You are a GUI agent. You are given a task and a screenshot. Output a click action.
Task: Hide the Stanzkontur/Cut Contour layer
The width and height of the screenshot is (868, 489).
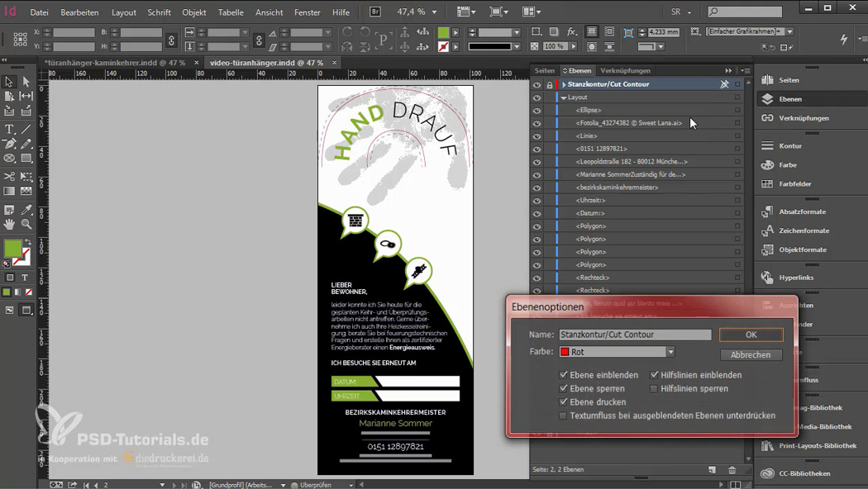537,84
